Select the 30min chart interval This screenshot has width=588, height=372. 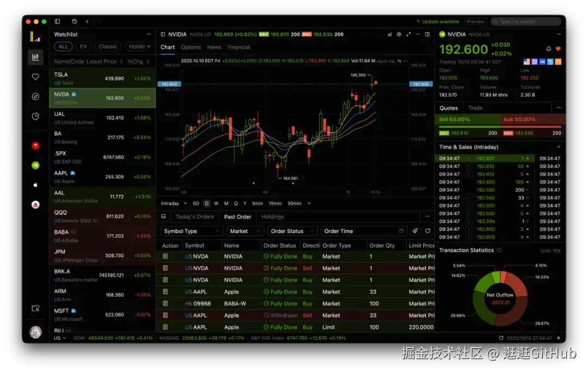point(295,203)
